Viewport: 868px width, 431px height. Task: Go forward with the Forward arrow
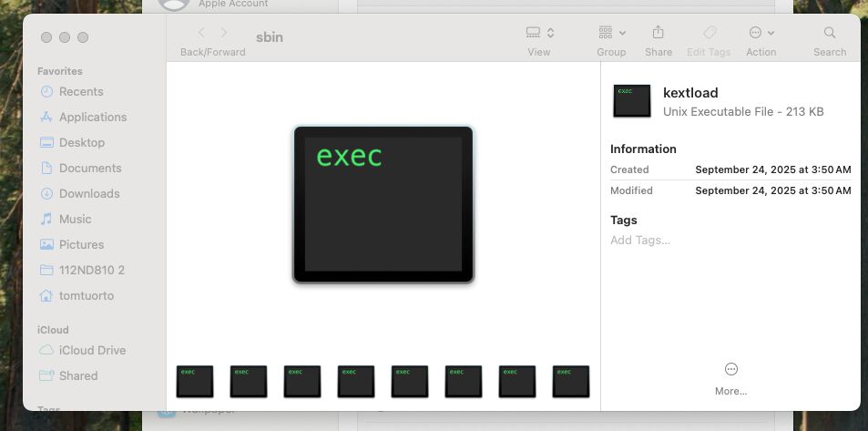pos(224,33)
